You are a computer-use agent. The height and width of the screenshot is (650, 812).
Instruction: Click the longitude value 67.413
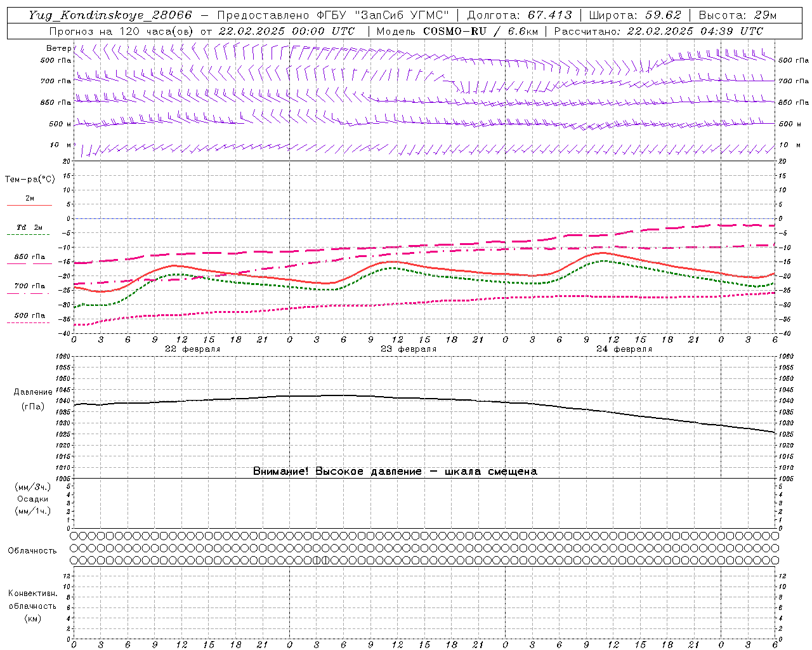pos(549,15)
